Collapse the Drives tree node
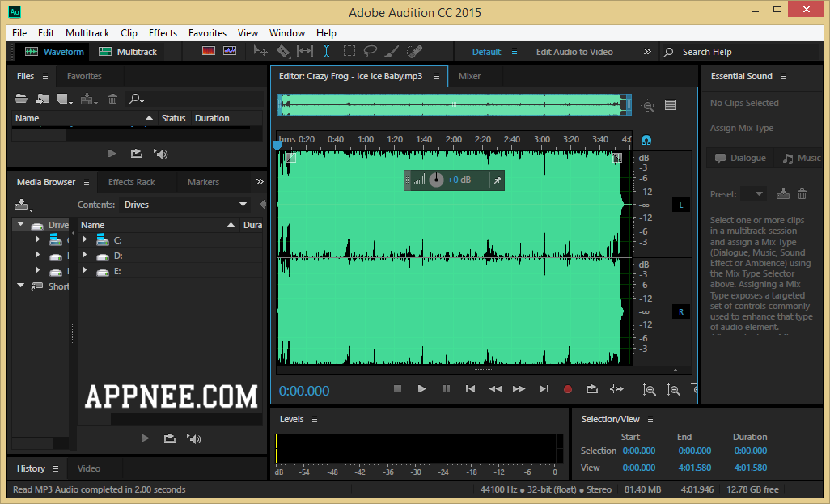This screenshot has height=504, width=830. pos(21,224)
